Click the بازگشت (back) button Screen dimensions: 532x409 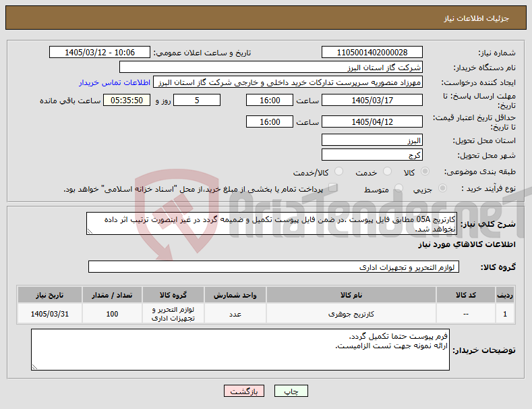(x=244, y=391)
